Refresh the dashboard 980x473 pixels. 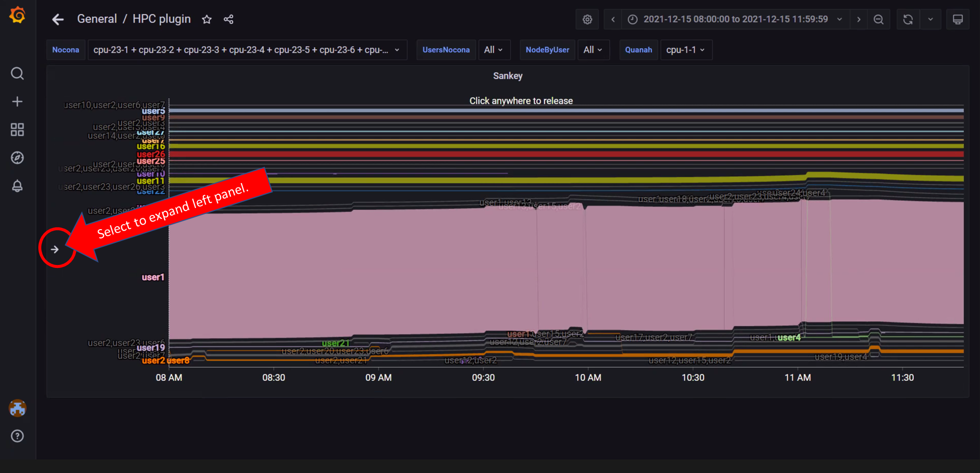(908, 19)
